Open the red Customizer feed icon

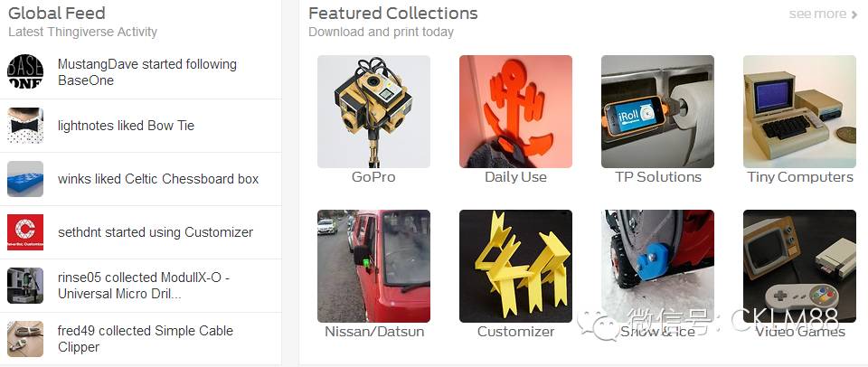point(25,232)
